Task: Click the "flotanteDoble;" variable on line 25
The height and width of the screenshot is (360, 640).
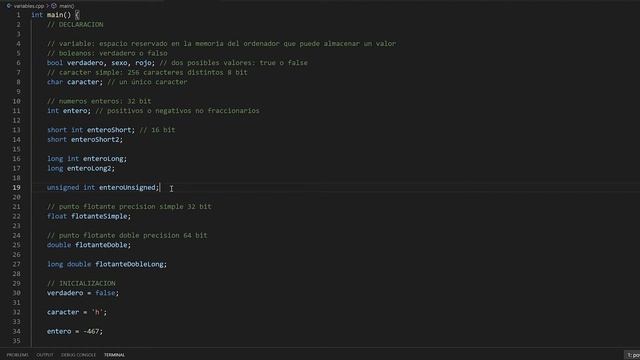Action: (103, 245)
